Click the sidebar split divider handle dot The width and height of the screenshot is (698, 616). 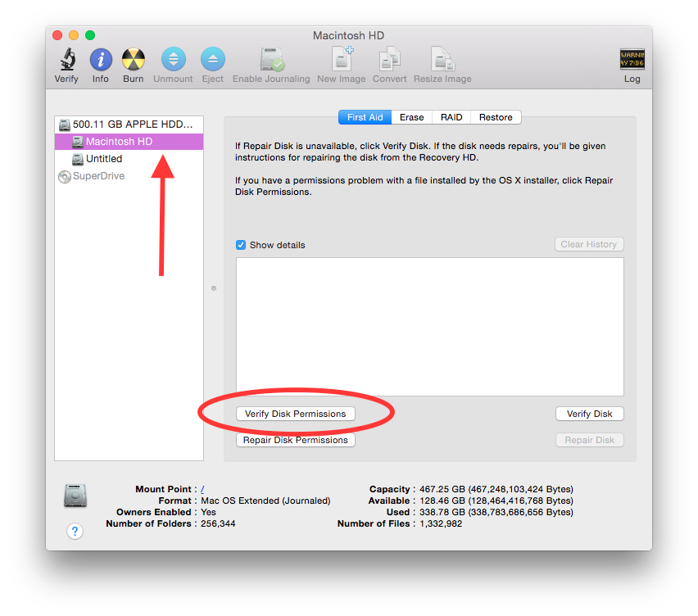pyautogui.click(x=214, y=288)
